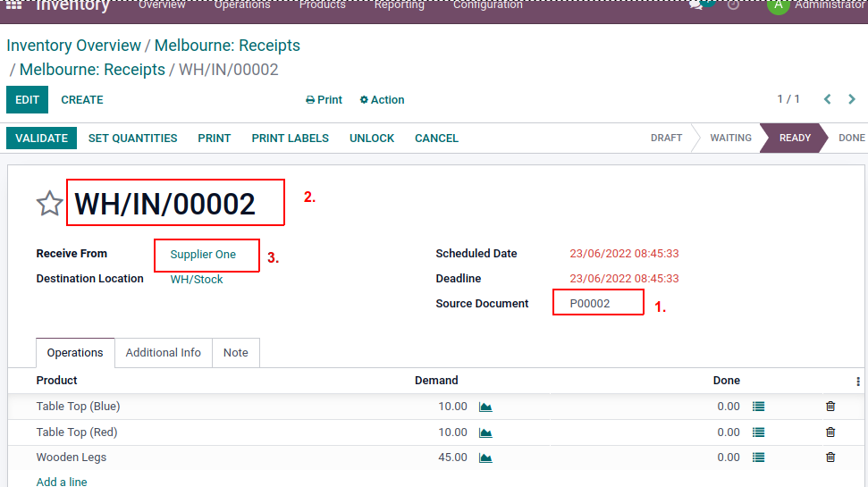
Task: Sort by Demand column header
Action: tap(436, 380)
